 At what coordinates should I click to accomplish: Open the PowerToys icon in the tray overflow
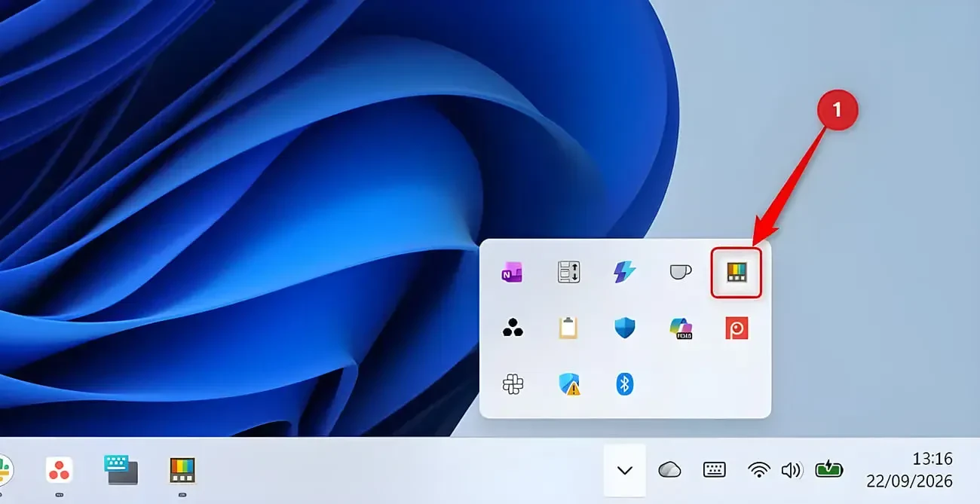(737, 272)
